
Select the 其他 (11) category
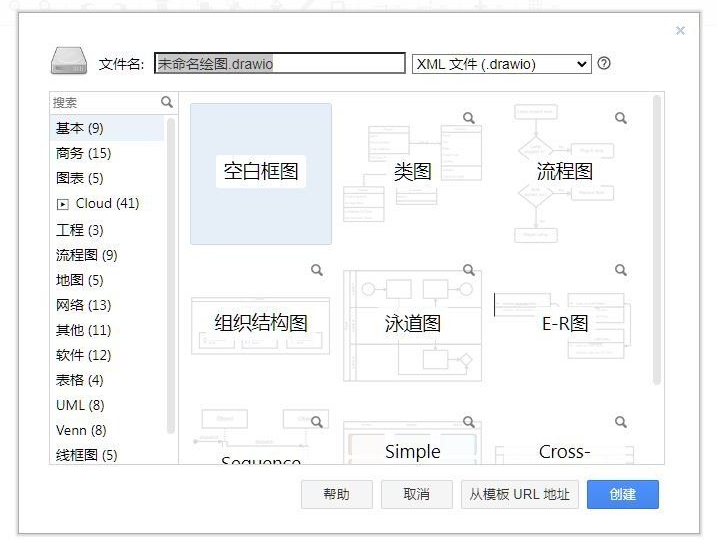click(107, 330)
